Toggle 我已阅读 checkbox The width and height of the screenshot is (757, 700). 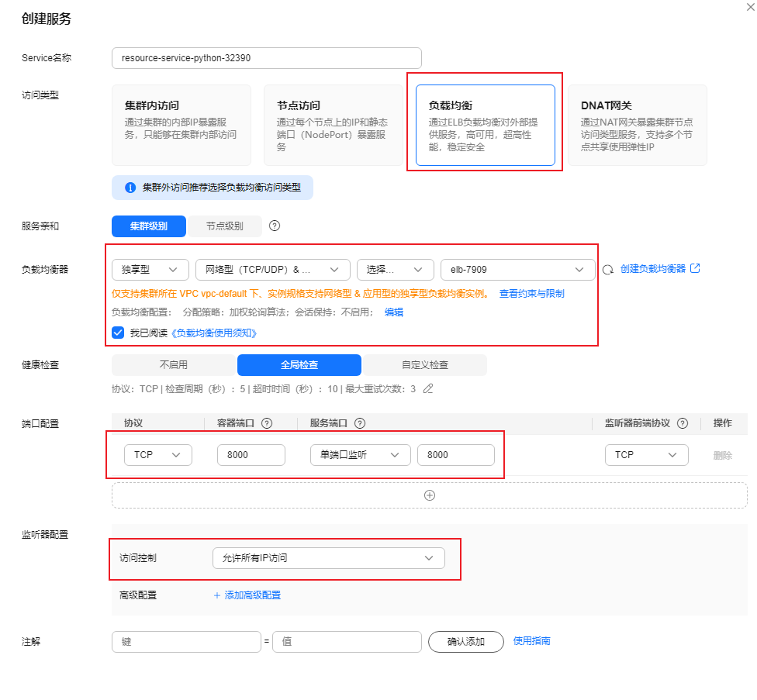coord(118,333)
